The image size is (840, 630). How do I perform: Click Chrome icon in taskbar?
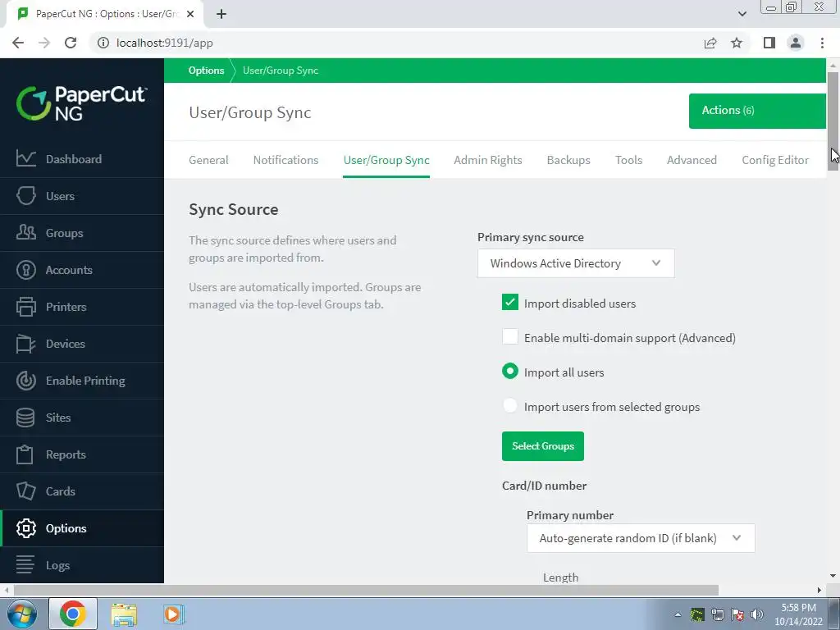click(73, 614)
